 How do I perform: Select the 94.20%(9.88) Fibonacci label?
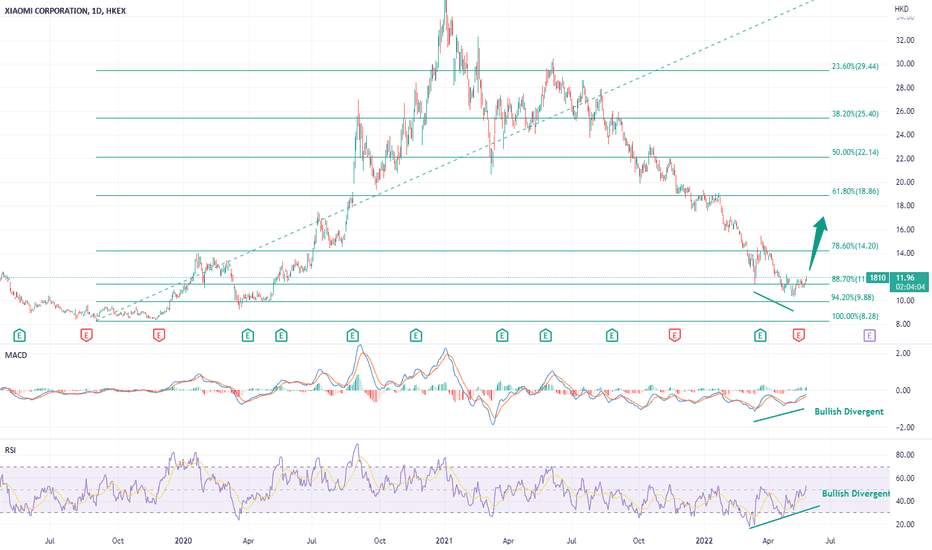click(x=852, y=297)
